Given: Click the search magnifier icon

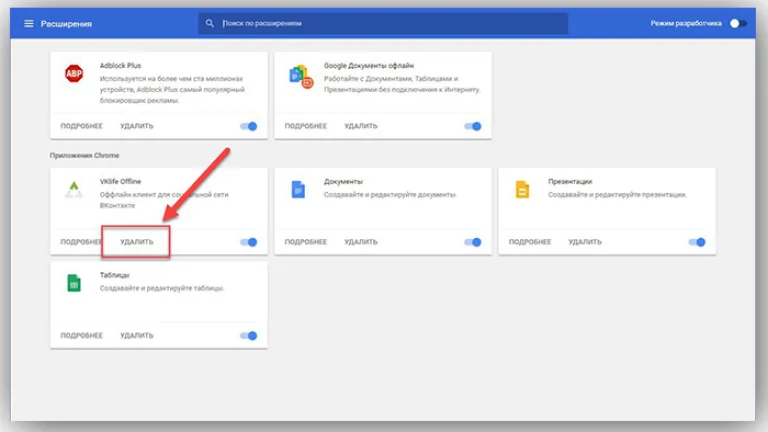Looking at the screenshot, I should (210, 23).
